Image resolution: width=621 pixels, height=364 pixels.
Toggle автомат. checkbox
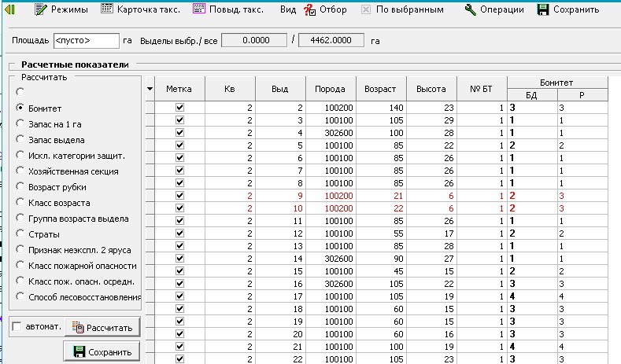click(x=17, y=327)
